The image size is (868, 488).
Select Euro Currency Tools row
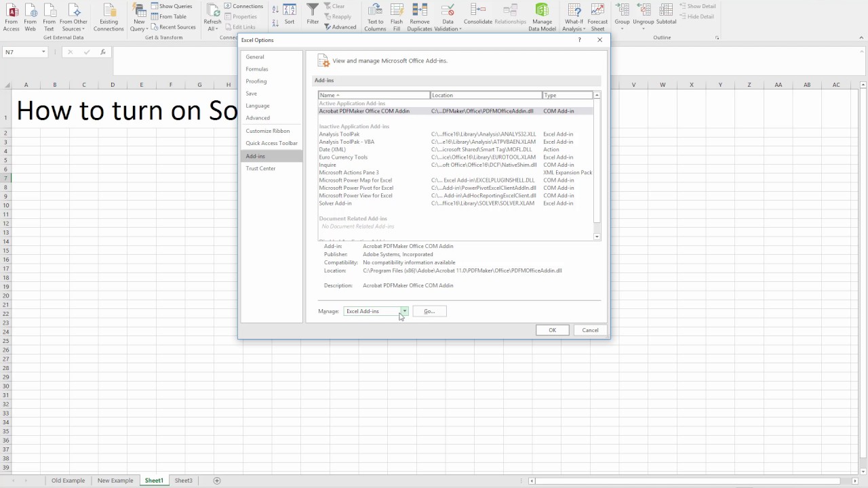tap(456, 157)
